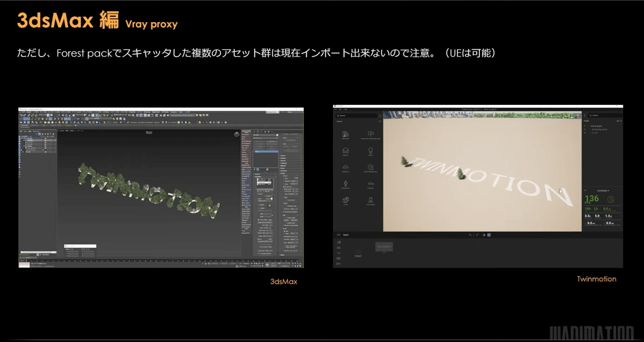The width and height of the screenshot is (644, 342).
Task: Collapse the Twinmotion Library panel arrow
Action: pyautogui.click(x=380, y=116)
